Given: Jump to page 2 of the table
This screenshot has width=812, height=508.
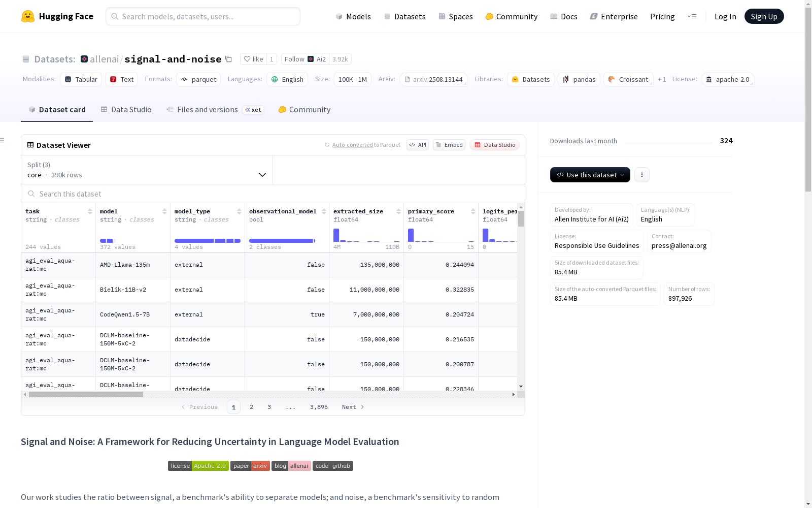Looking at the screenshot, I should pyautogui.click(x=251, y=407).
